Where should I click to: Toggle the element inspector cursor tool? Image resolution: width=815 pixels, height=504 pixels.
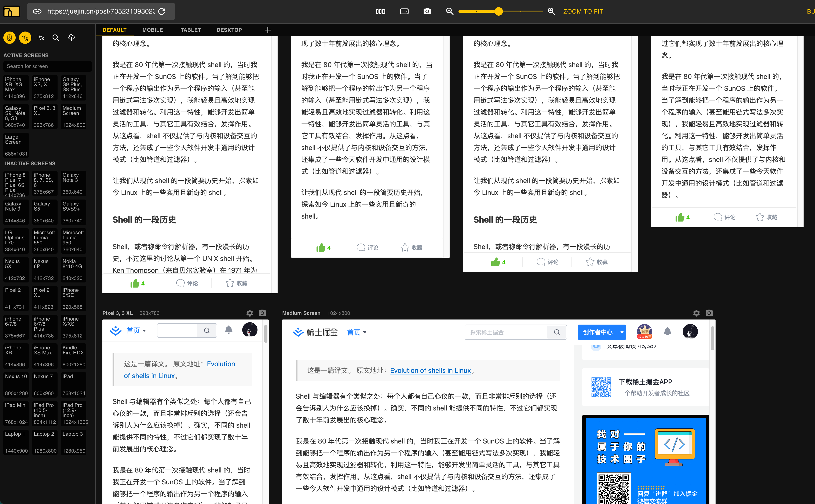[x=41, y=38]
